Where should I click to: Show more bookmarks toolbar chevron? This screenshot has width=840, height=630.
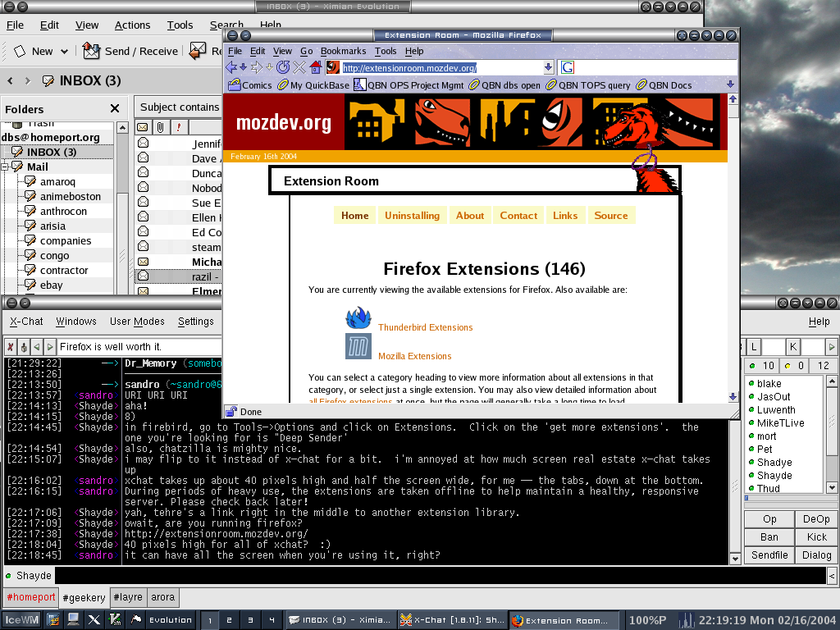coord(730,84)
